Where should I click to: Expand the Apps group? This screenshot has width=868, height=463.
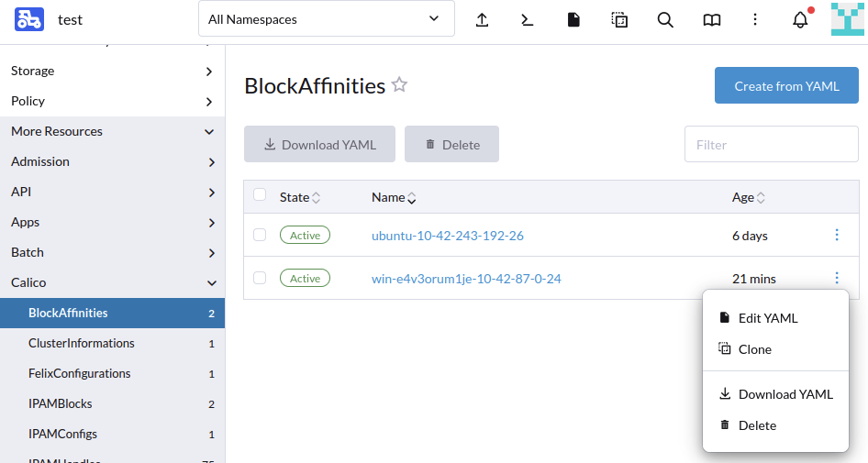(x=112, y=223)
